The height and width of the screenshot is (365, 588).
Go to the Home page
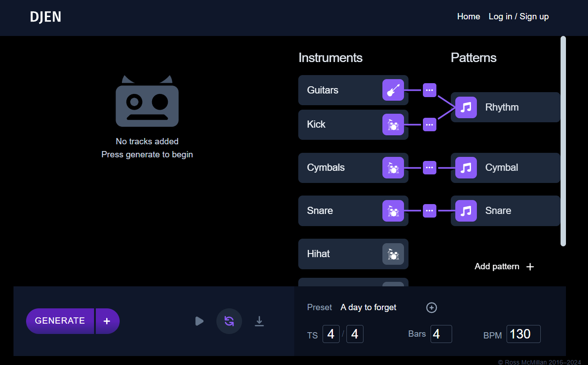coord(468,17)
